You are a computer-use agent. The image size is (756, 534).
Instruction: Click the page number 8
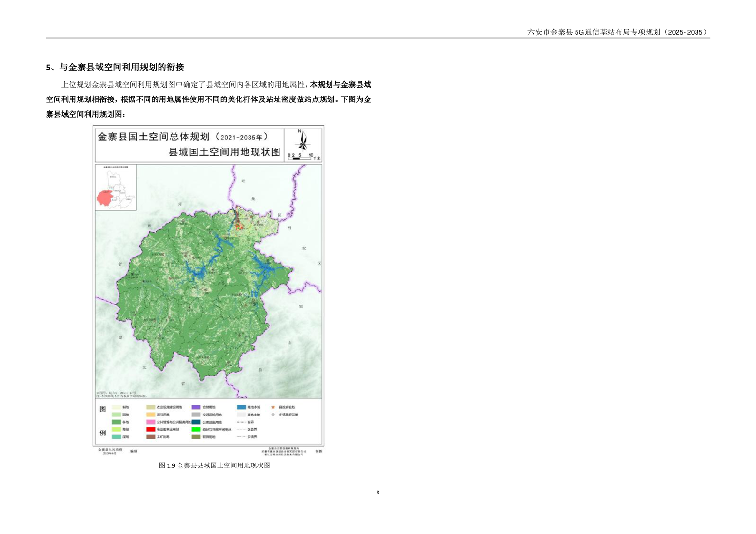(378, 493)
